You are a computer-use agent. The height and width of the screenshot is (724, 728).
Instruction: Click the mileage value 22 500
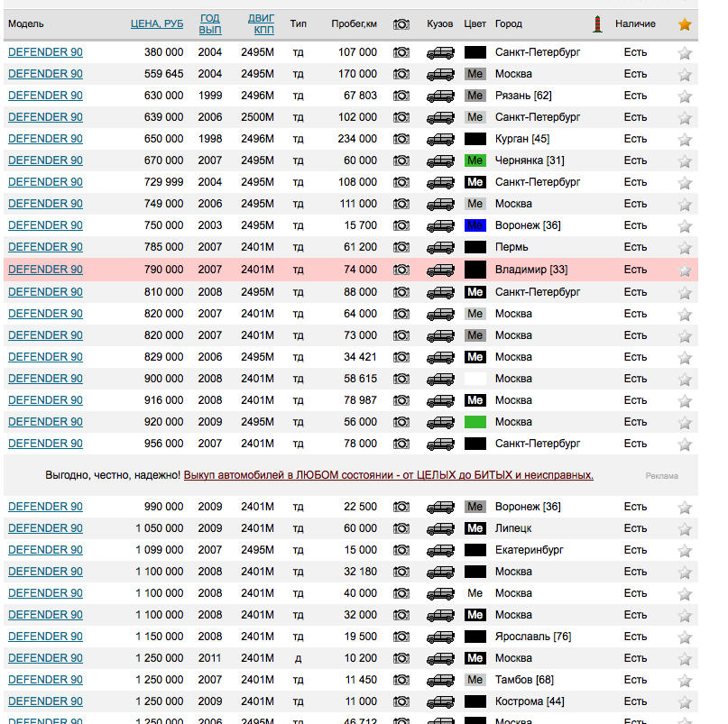(360, 507)
